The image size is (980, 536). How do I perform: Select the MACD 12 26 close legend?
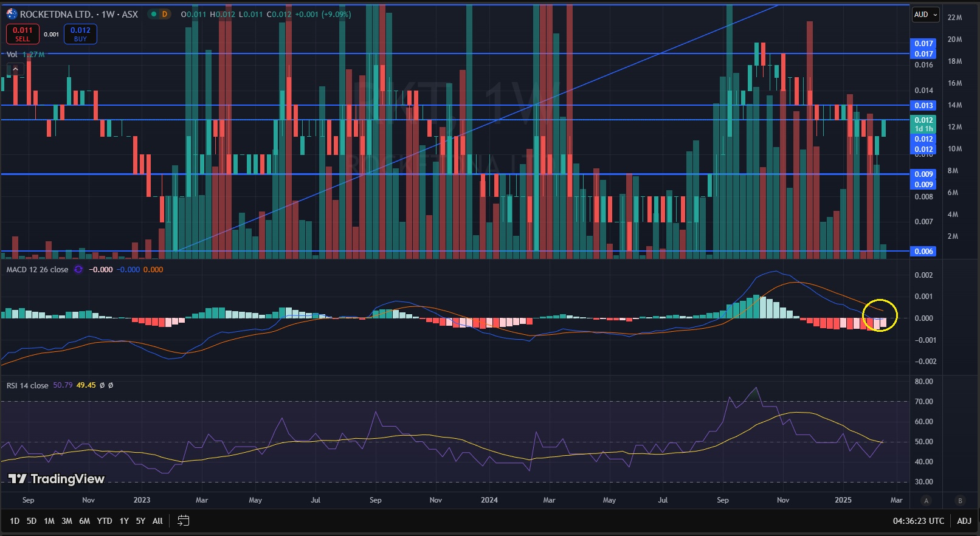pos(37,270)
